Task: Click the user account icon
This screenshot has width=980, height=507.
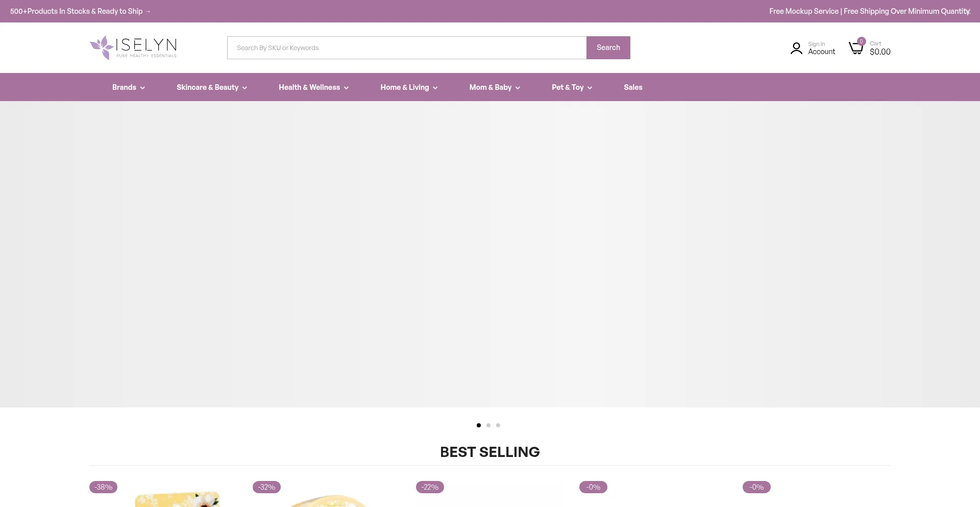Action: click(x=796, y=48)
